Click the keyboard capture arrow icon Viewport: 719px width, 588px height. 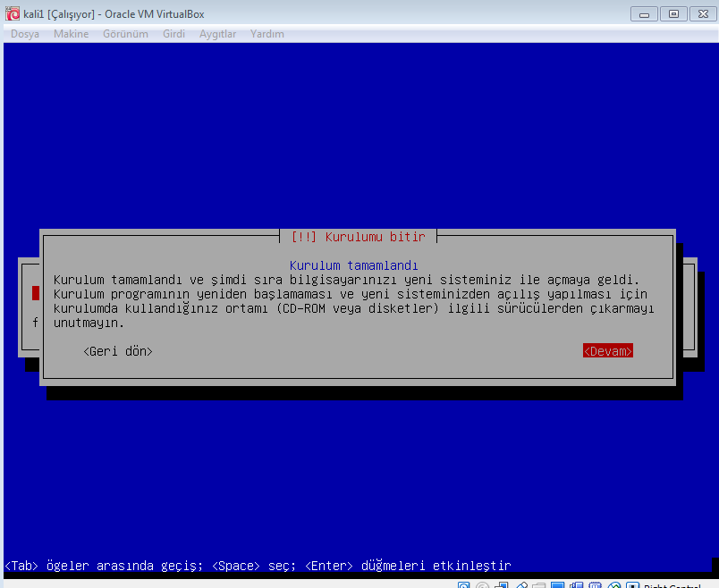pos(633,585)
